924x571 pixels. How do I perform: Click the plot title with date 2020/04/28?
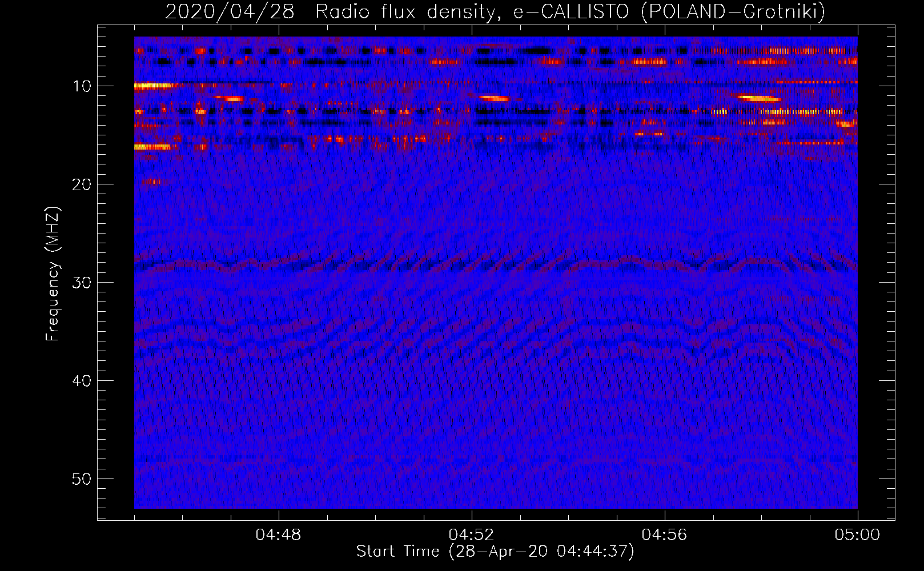tap(495, 11)
